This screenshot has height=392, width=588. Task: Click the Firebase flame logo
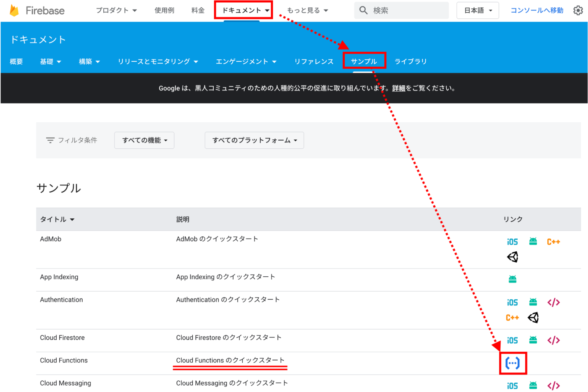[x=15, y=10]
